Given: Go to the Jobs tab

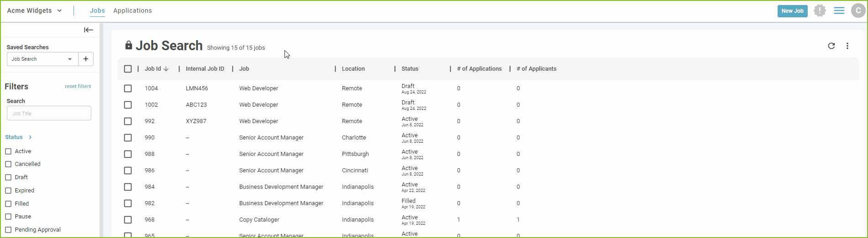Looking at the screenshot, I should [x=97, y=10].
